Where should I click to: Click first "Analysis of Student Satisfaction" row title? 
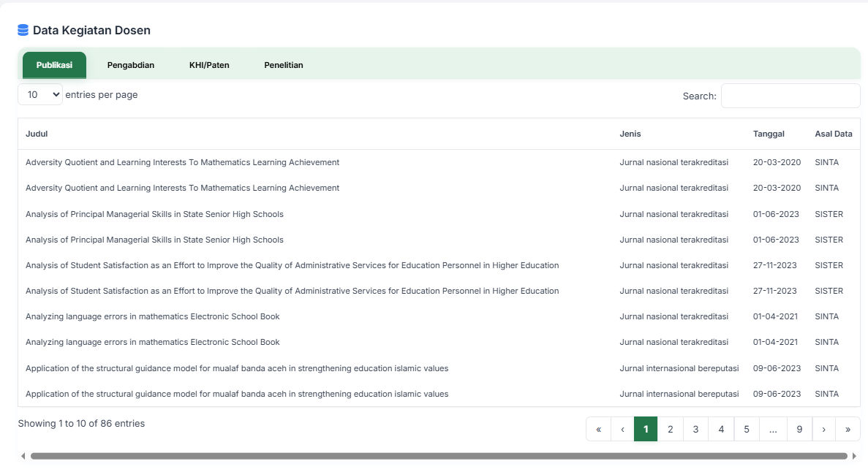pos(293,265)
